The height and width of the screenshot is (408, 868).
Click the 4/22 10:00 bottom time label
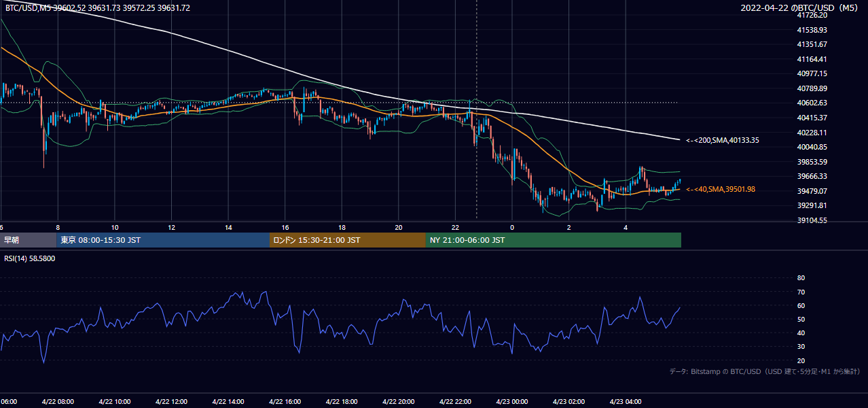pos(115,402)
